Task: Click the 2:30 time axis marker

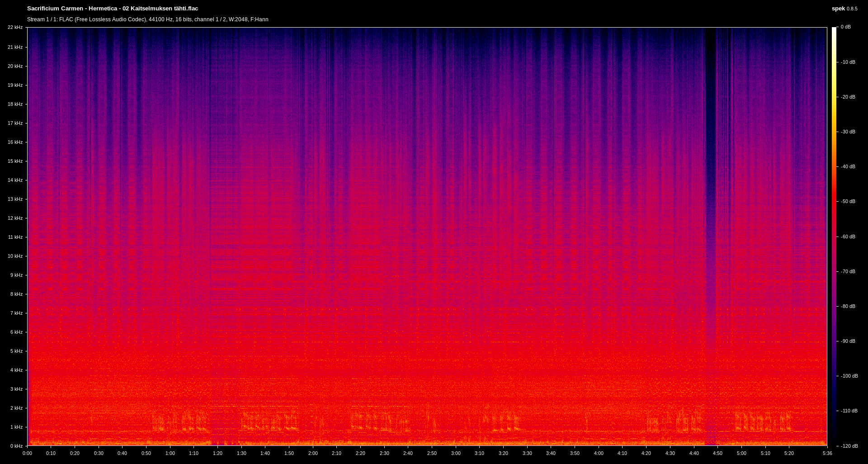Action: point(384,453)
